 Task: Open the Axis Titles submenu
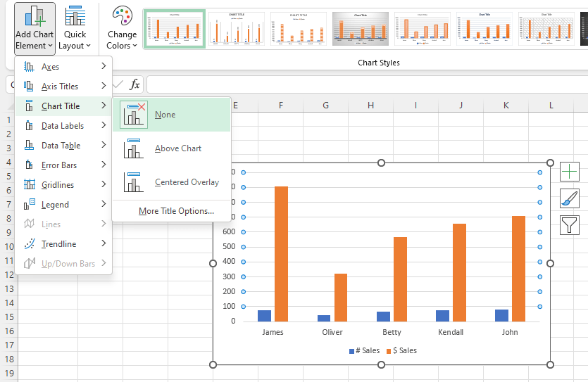click(x=63, y=87)
